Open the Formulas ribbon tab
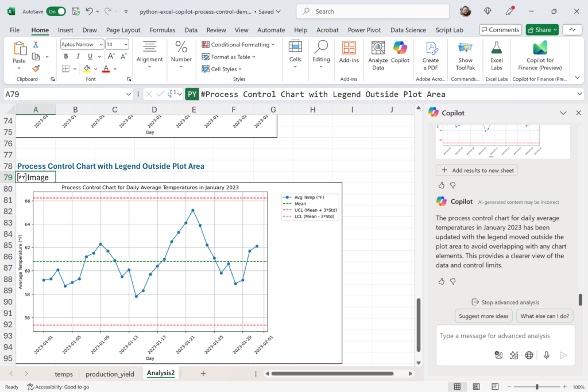 pos(163,30)
